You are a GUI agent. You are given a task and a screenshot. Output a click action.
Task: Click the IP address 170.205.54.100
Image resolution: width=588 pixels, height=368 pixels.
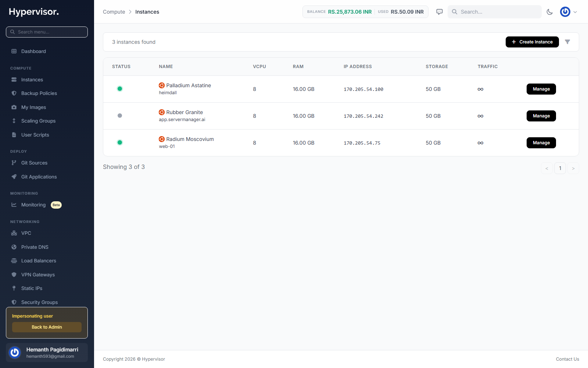363,89
